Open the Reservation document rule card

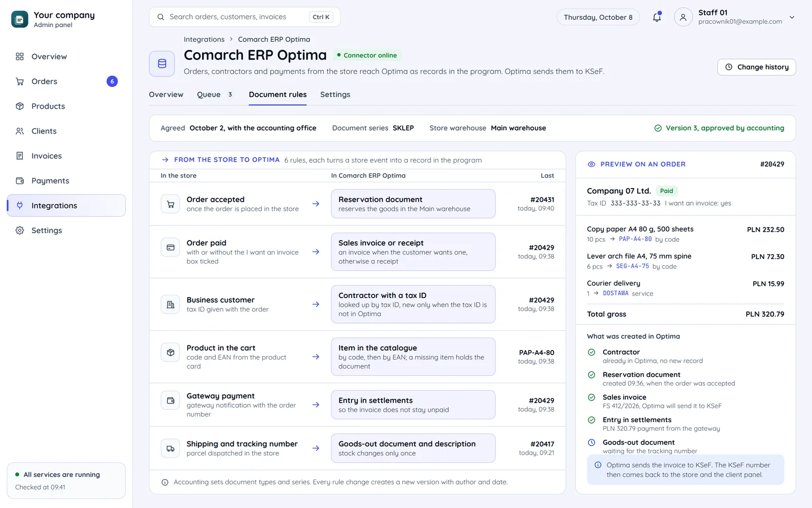coord(413,204)
